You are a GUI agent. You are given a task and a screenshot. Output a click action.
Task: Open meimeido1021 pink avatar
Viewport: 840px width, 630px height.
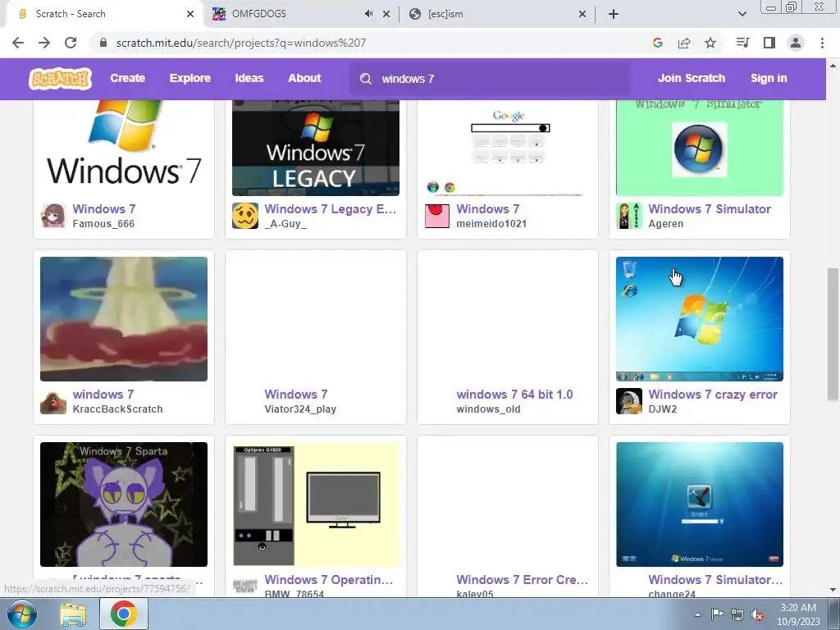[437, 216]
